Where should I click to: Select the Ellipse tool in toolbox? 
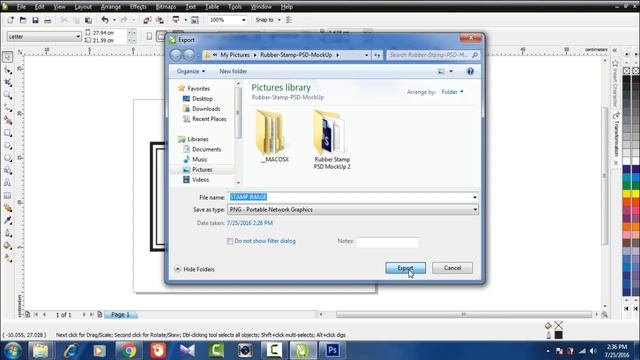pyautogui.click(x=7, y=146)
